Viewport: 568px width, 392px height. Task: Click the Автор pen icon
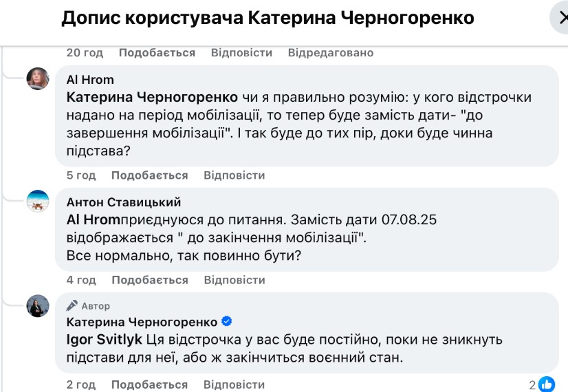pyautogui.click(x=72, y=305)
